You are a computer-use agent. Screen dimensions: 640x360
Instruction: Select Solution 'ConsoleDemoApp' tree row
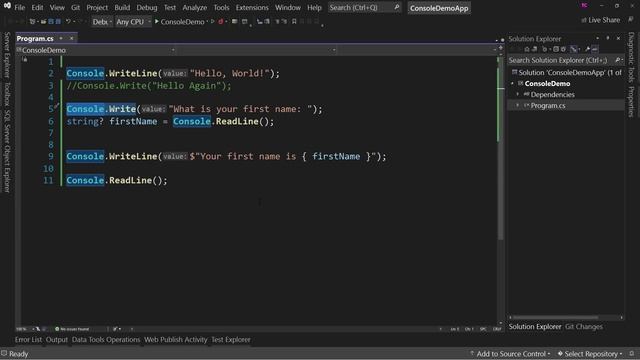click(x=566, y=72)
